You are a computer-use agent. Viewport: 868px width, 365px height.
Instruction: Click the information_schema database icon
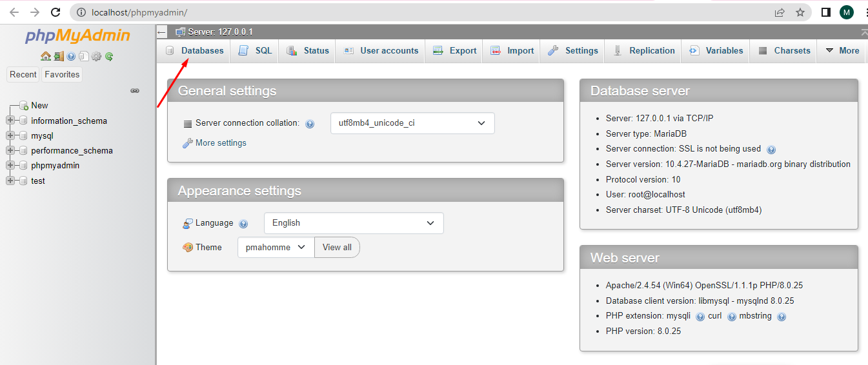(x=24, y=121)
